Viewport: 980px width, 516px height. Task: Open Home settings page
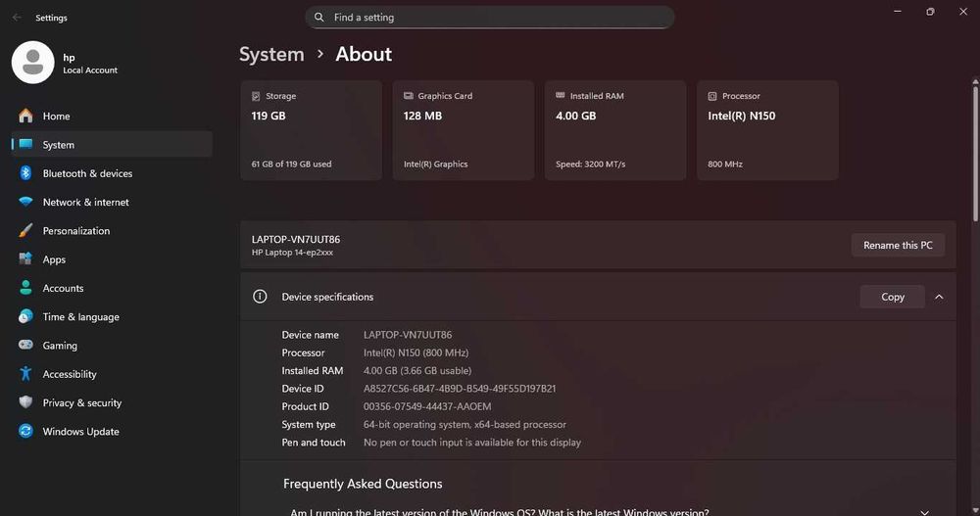coord(112,116)
